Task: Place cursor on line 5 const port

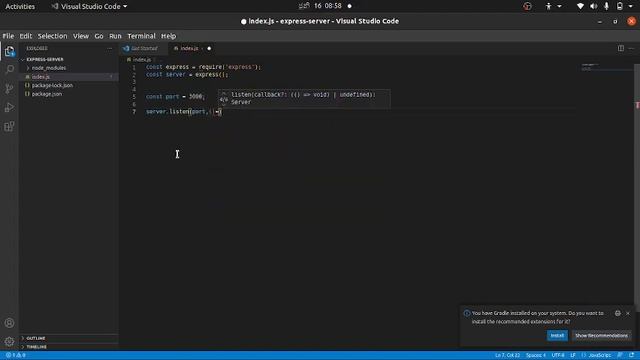Action: 176,97
